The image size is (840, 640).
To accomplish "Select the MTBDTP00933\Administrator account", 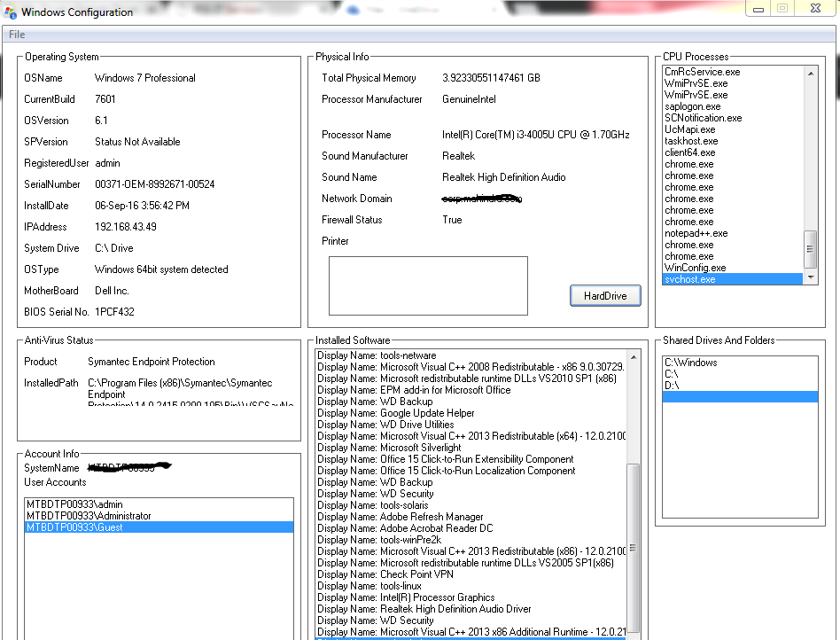I will (159, 515).
